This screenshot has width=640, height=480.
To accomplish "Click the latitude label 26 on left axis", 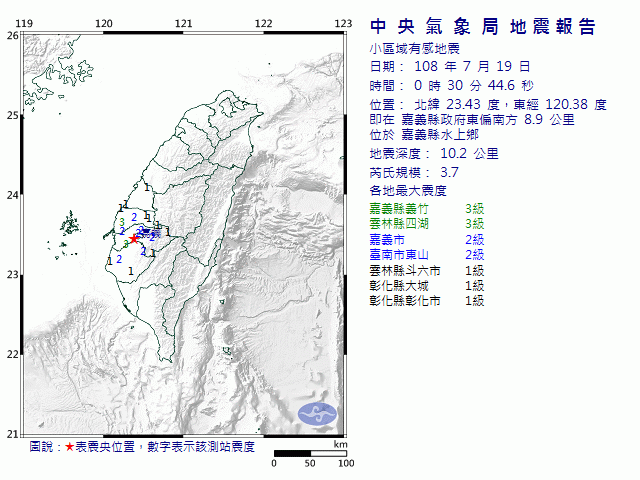I will pos(12,35).
